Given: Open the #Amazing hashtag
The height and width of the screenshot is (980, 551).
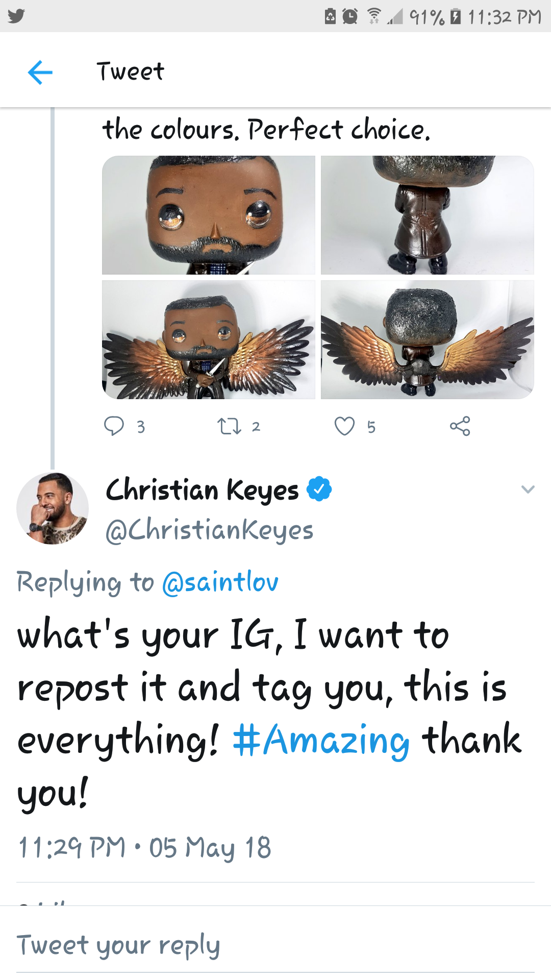Looking at the screenshot, I should (321, 740).
